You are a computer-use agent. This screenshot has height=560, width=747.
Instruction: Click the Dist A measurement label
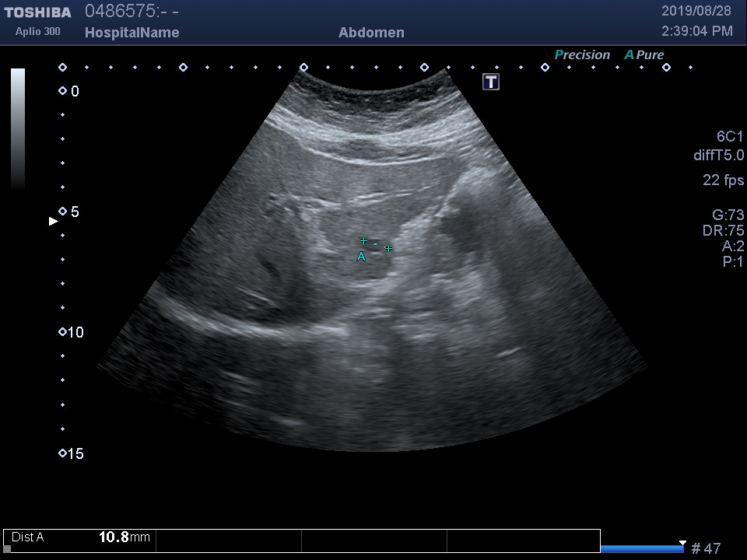click(x=28, y=537)
